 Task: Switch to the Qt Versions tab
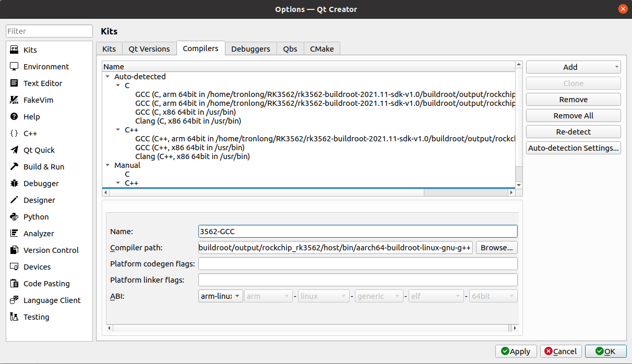(x=149, y=49)
